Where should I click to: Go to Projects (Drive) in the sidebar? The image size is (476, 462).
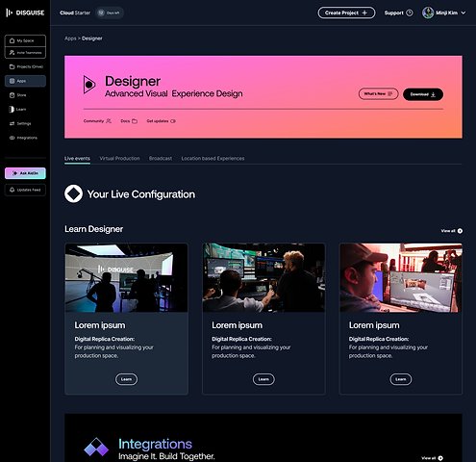pos(26,66)
